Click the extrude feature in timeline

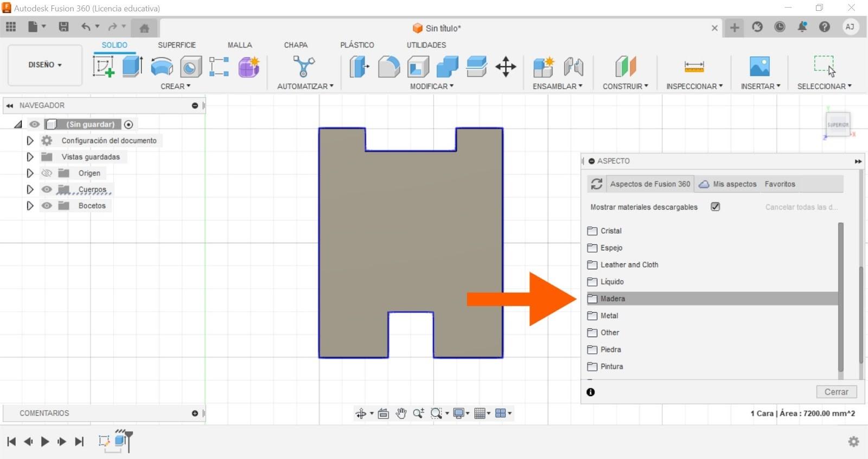pyautogui.click(x=120, y=441)
